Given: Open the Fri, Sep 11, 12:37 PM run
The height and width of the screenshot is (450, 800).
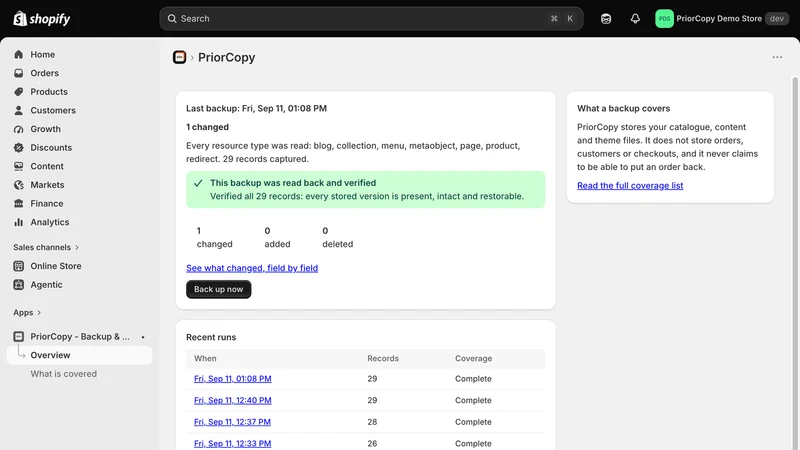Looking at the screenshot, I should pos(232,422).
